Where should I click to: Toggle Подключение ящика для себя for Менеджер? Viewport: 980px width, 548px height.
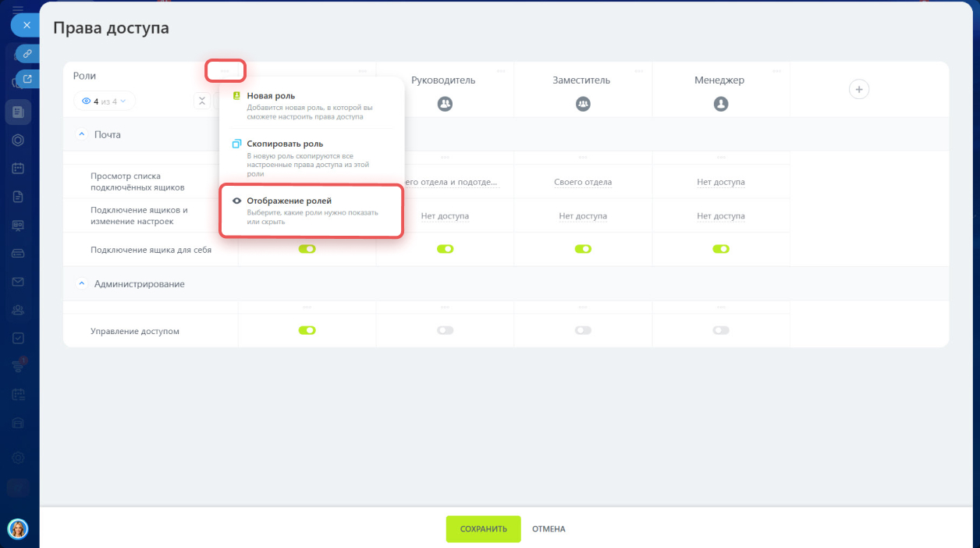[x=721, y=249]
